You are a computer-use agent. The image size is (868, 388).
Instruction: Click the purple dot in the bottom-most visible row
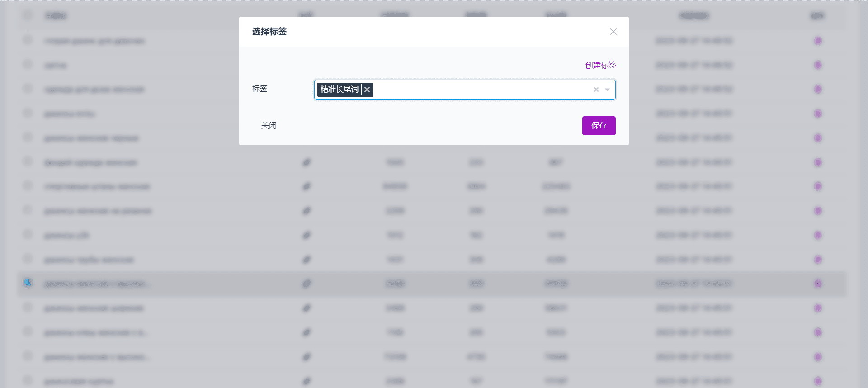click(x=818, y=381)
